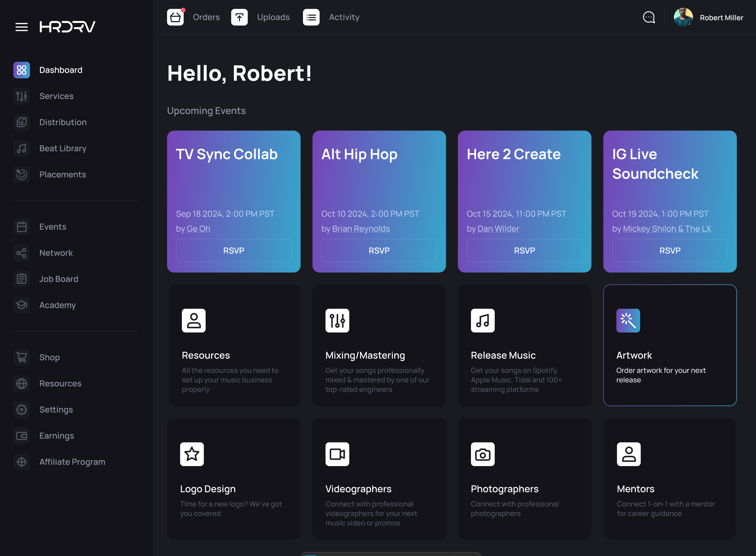Image resolution: width=756 pixels, height=556 pixels.
Task: Open the Network section
Action: pos(56,252)
